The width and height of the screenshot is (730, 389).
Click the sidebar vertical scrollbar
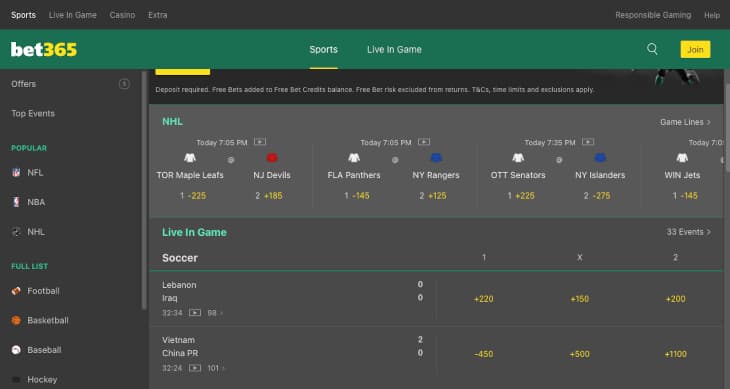coord(144,190)
